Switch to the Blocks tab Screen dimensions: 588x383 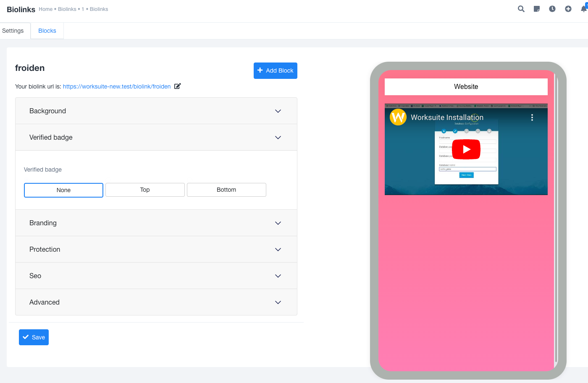click(47, 31)
